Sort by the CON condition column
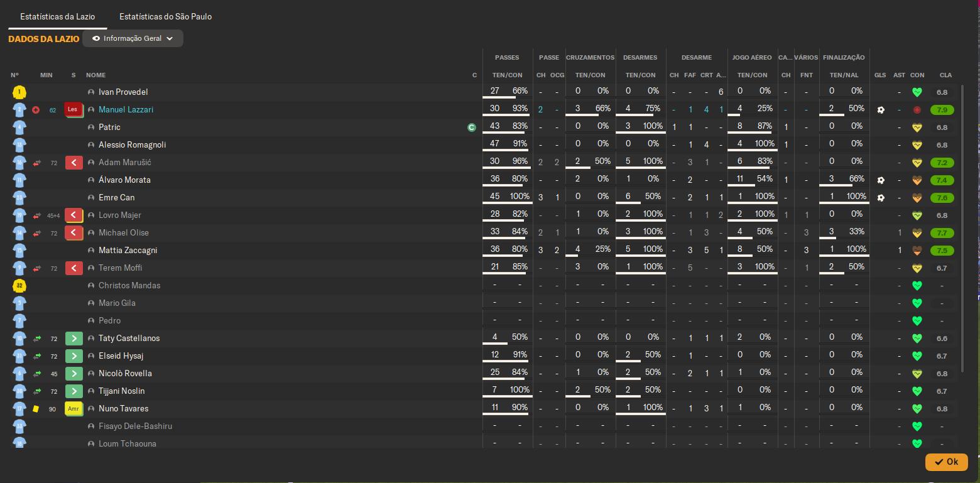The image size is (980, 483). click(x=917, y=75)
